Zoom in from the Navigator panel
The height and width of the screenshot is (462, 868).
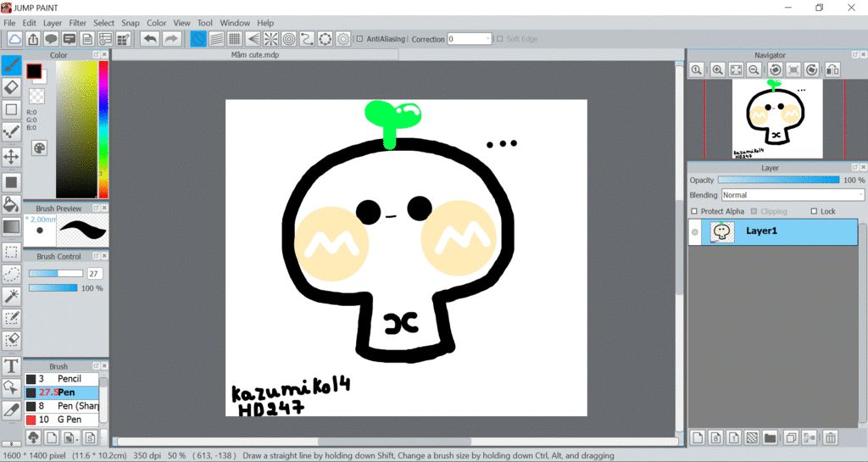coord(718,70)
